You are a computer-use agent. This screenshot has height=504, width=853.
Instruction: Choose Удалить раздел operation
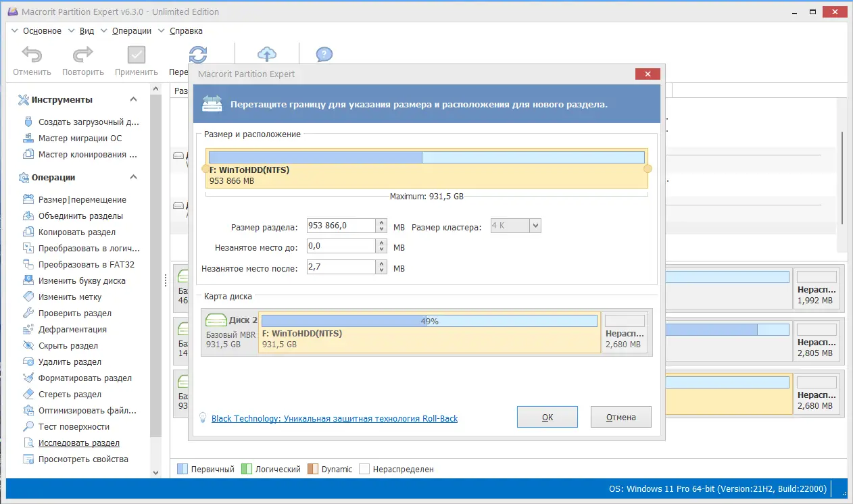coord(62,362)
